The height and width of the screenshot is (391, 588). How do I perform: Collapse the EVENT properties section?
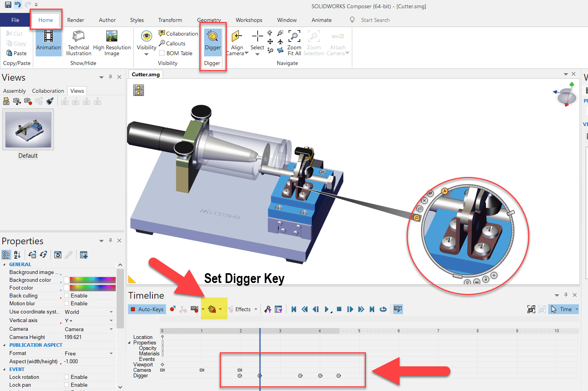click(x=4, y=369)
